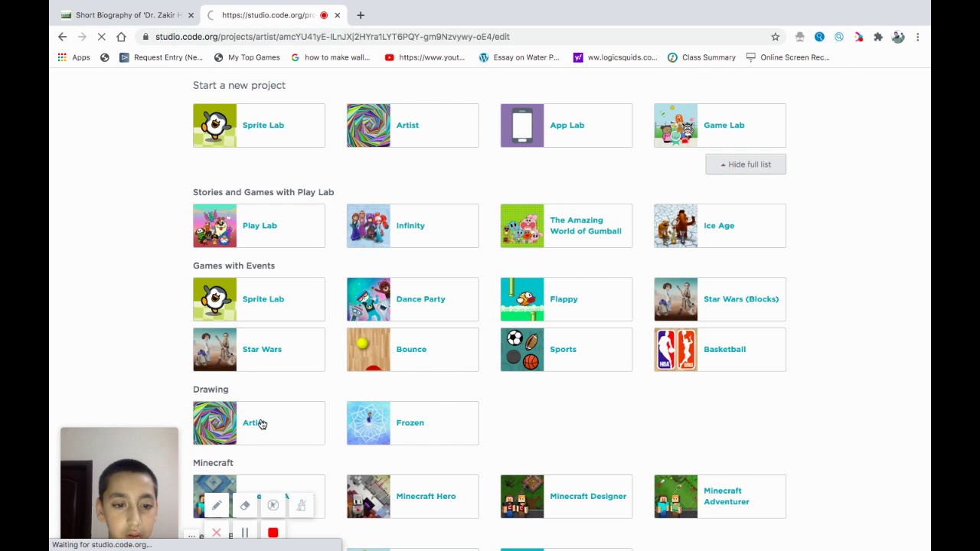Collapse projects with Hide full list

click(x=746, y=165)
